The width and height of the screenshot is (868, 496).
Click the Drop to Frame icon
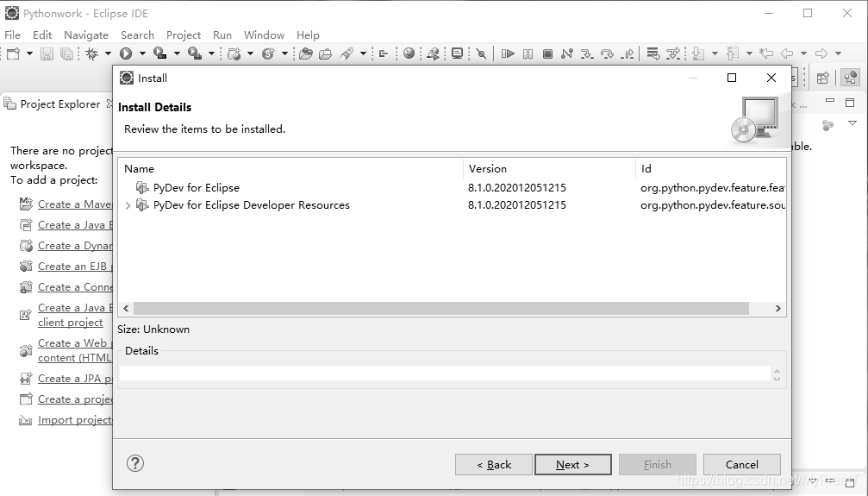point(653,53)
